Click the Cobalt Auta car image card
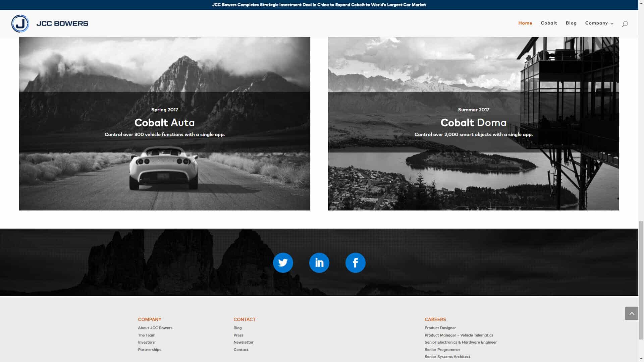 point(164,124)
